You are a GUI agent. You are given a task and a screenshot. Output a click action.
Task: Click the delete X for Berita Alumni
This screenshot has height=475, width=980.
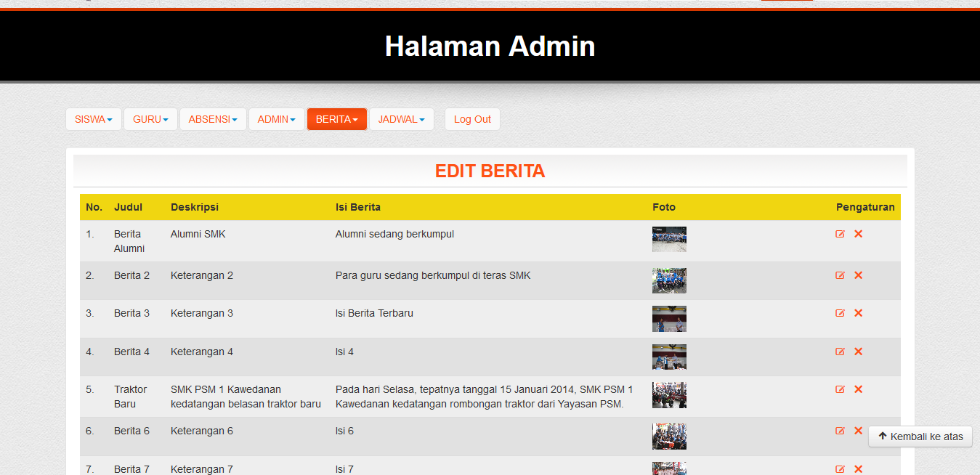858,234
